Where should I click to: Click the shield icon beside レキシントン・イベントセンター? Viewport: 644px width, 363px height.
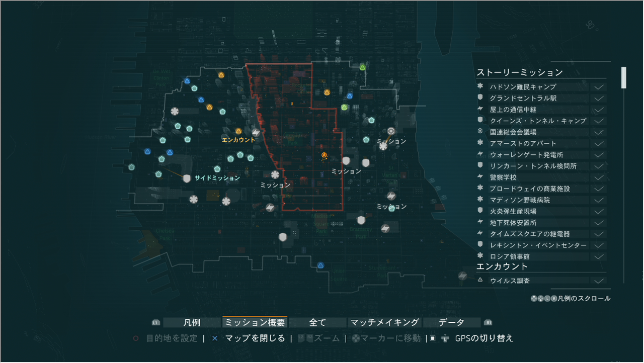[x=480, y=245]
